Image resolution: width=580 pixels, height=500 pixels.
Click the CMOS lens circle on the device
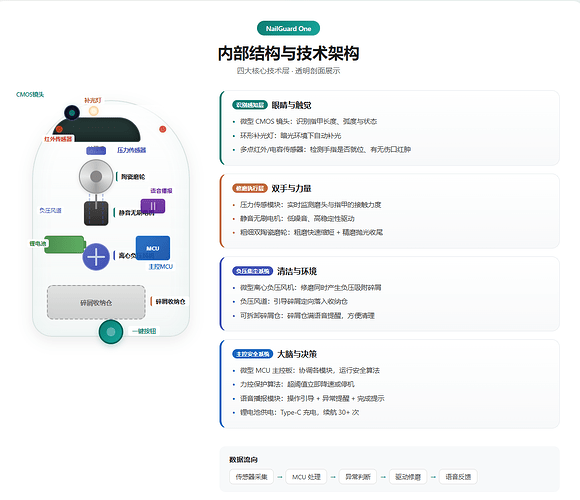point(72,112)
